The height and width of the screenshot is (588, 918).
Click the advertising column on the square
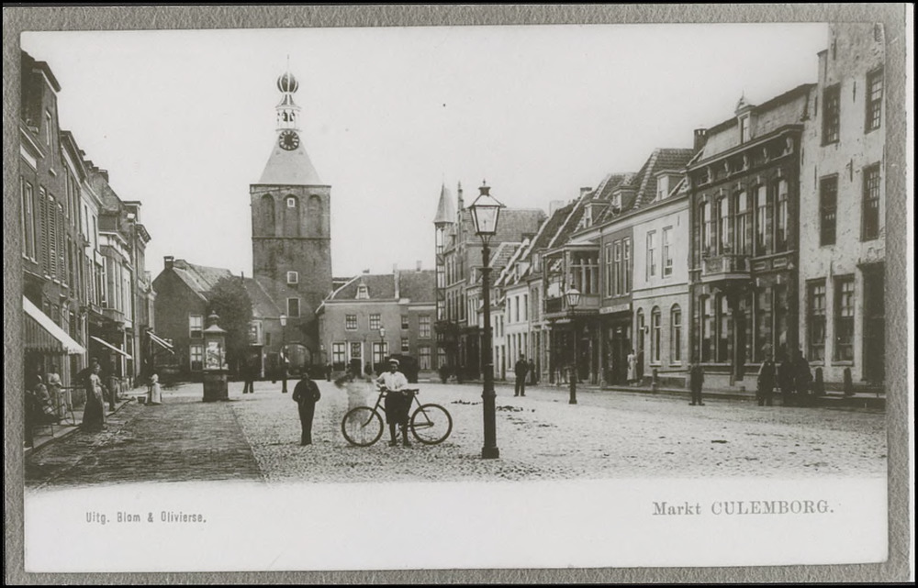215,359
